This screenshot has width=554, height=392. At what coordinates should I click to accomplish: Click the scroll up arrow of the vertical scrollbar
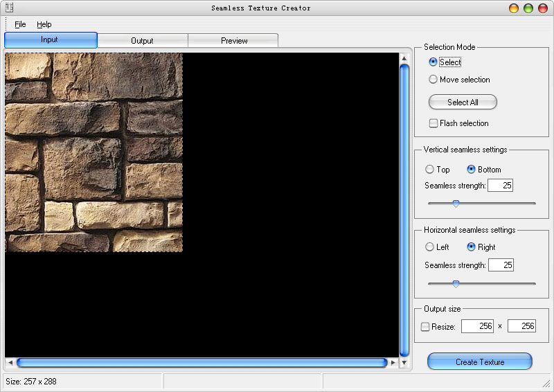tap(404, 59)
